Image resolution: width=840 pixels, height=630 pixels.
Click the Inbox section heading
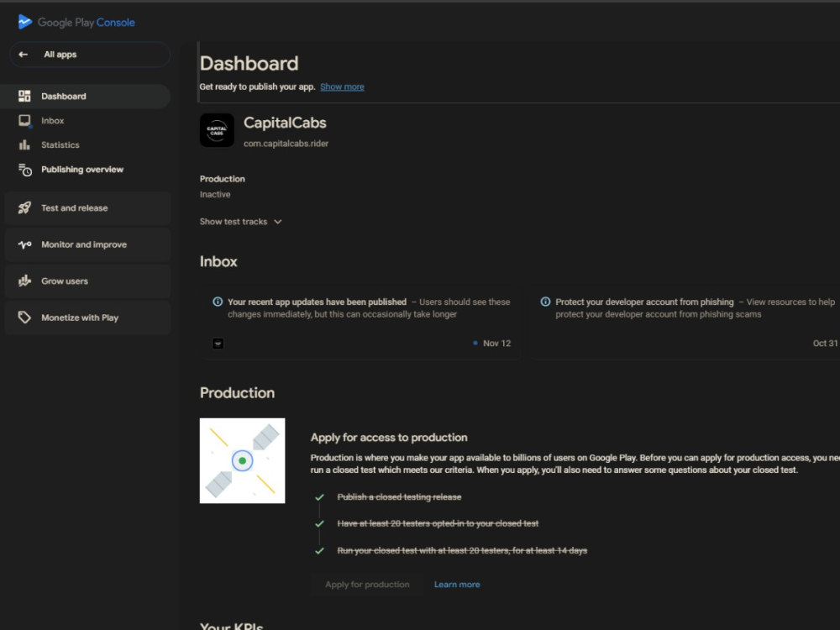[x=218, y=261]
